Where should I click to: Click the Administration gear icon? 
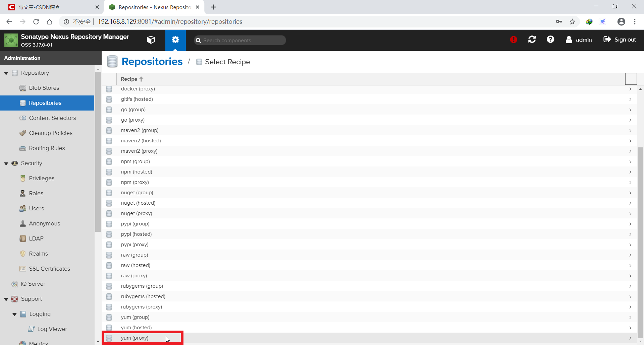click(x=175, y=40)
